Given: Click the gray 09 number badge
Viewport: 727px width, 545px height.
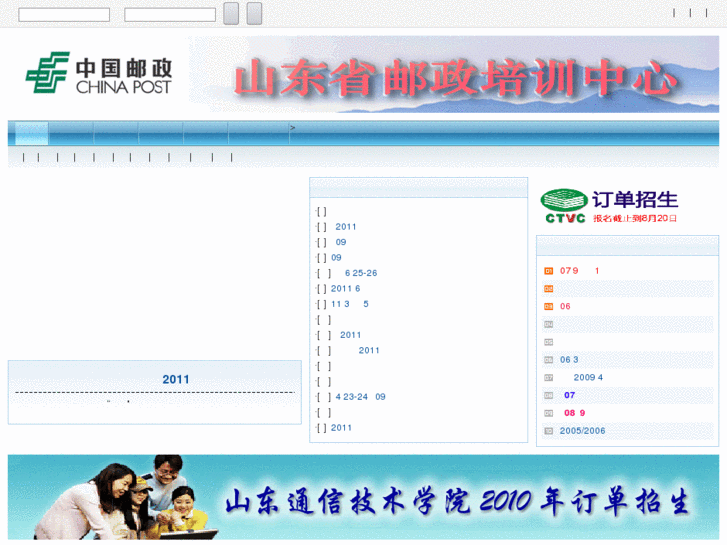Looking at the screenshot, I should pos(548,413).
